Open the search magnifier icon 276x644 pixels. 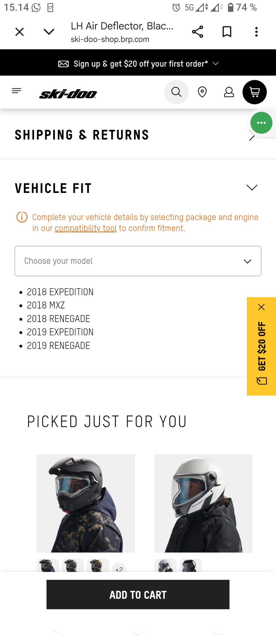(x=176, y=92)
